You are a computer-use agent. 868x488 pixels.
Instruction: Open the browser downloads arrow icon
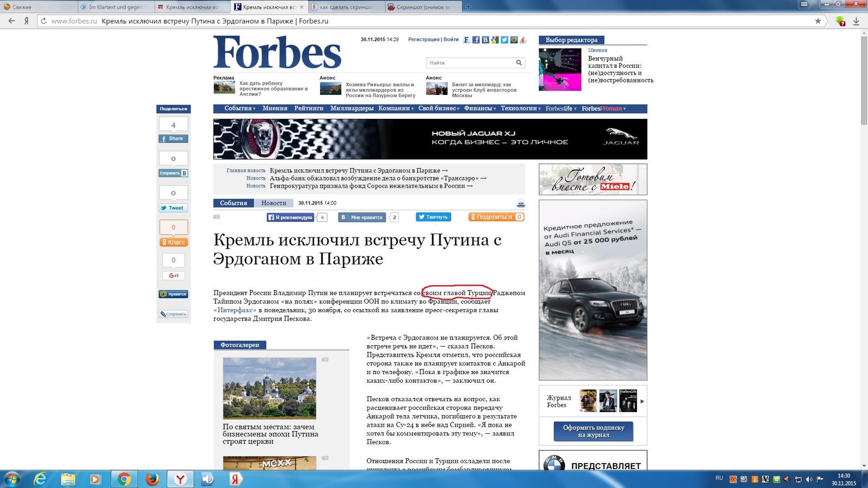pos(857,21)
